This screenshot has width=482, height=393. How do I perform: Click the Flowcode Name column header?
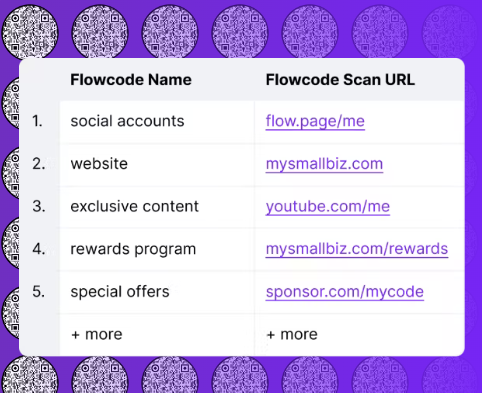tap(131, 80)
